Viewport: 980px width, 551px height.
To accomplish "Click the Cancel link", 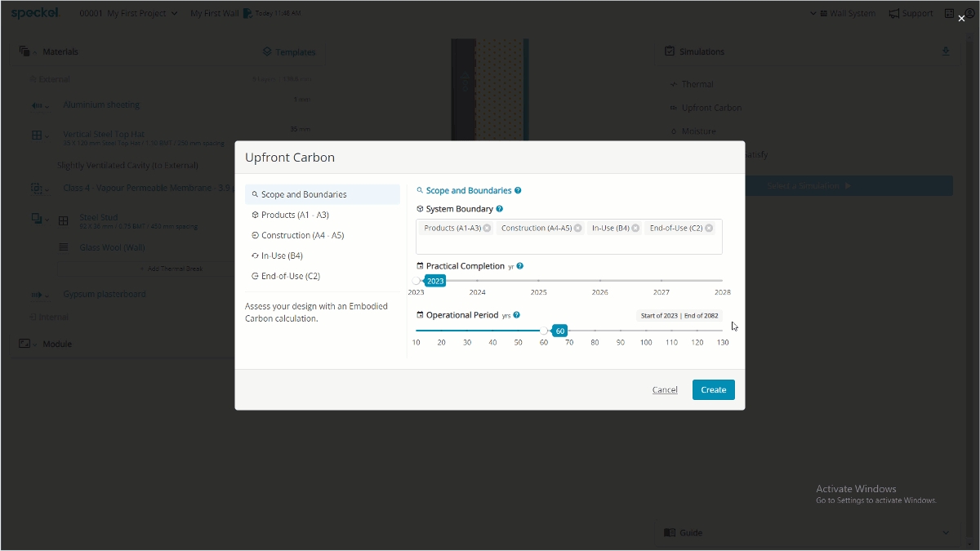I will (x=665, y=390).
